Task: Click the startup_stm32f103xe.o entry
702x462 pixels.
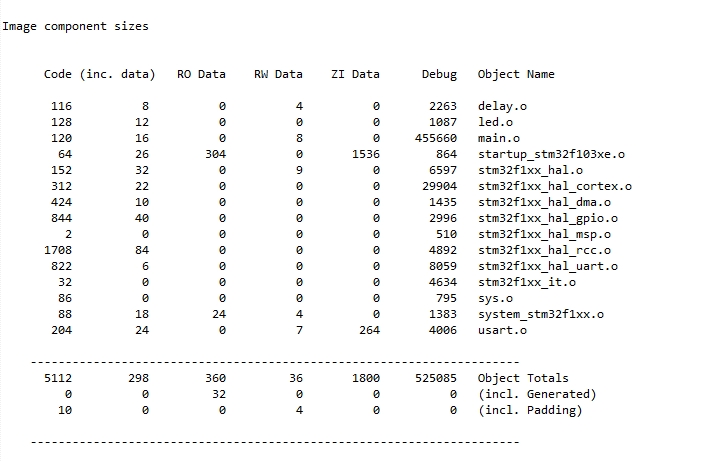Action: pyautogui.click(x=551, y=154)
